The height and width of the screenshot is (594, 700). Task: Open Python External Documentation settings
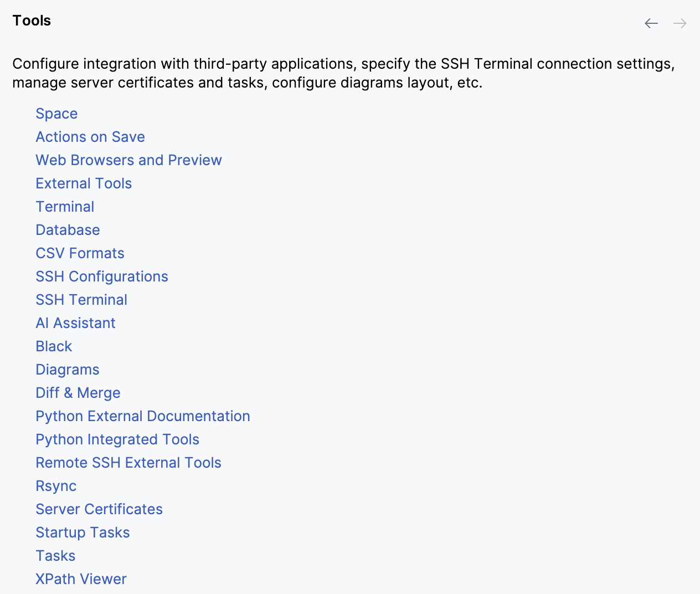143,416
